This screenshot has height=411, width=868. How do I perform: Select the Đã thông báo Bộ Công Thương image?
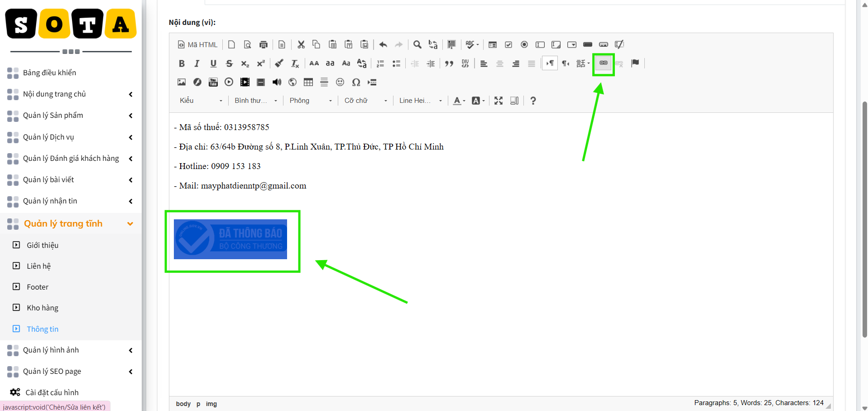230,239
